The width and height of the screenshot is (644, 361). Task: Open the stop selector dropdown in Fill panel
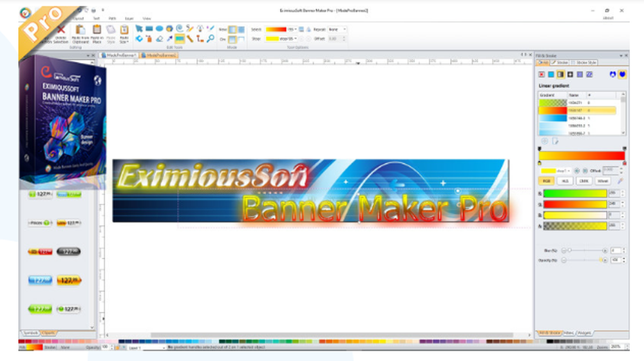click(x=555, y=170)
